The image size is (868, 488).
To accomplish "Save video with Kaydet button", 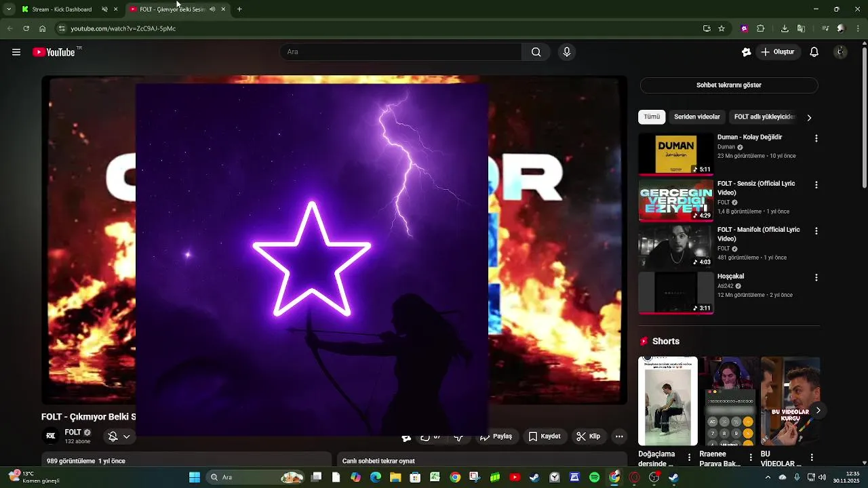I will point(545,436).
